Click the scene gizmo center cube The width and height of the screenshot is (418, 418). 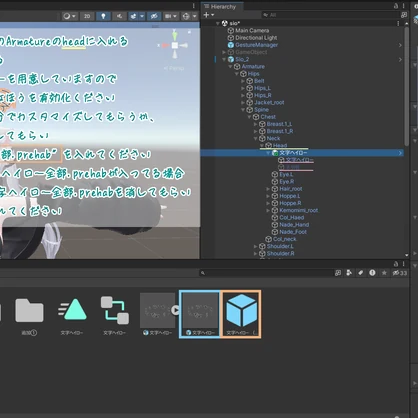point(175,46)
